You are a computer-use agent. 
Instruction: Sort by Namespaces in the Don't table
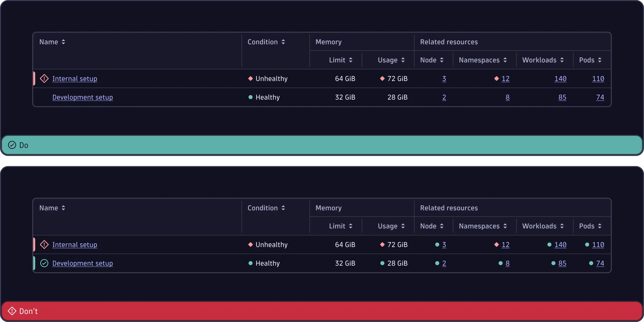(x=505, y=226)
